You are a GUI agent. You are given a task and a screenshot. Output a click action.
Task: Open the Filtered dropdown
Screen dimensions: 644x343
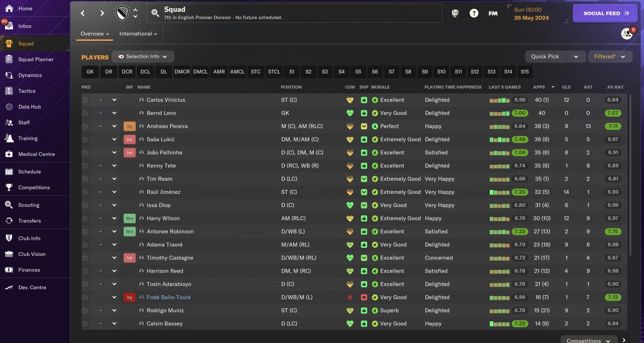click(x=610, y=57)
